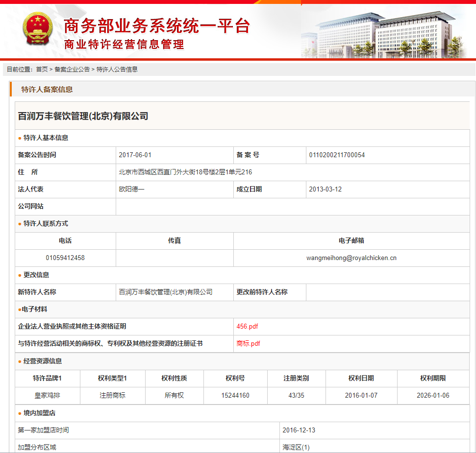Select filing number 0110200211700054
This screenshot has height=453, width=476.
337,155
